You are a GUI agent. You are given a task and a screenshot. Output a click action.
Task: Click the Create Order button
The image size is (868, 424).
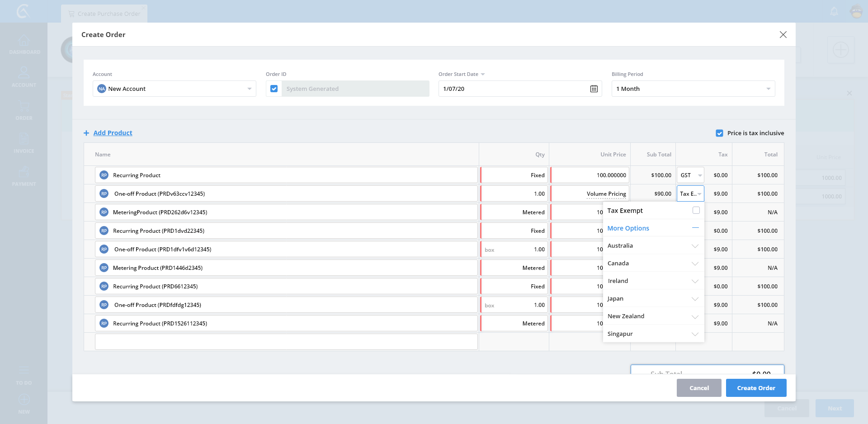[756, 388]
